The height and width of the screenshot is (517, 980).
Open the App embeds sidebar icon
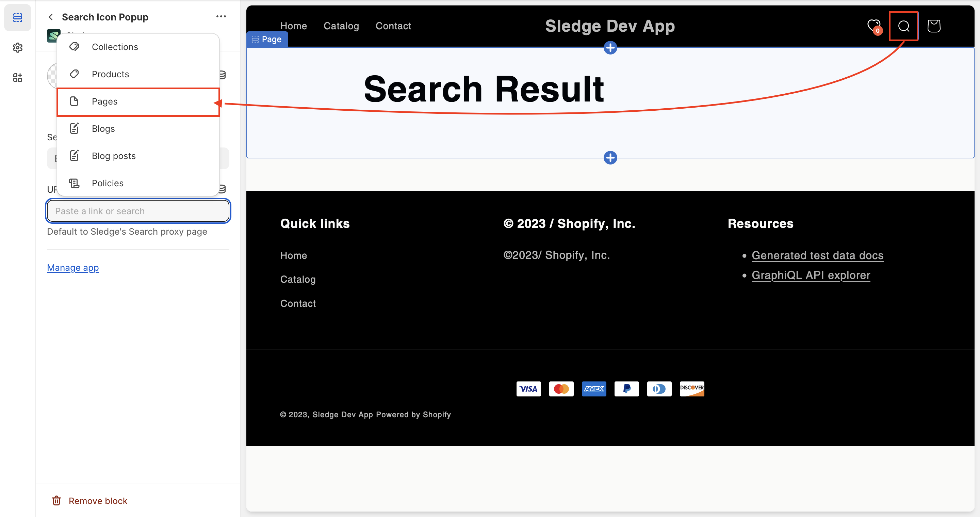point(17,77)
